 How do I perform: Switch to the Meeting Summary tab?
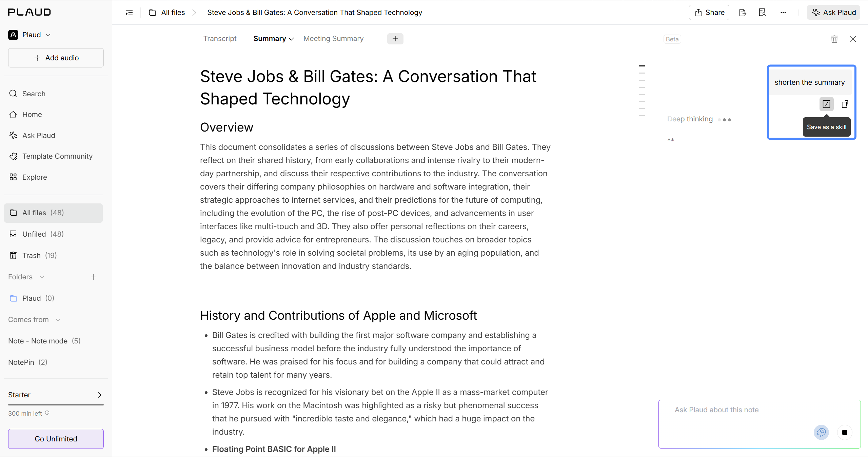coord(333,39)
